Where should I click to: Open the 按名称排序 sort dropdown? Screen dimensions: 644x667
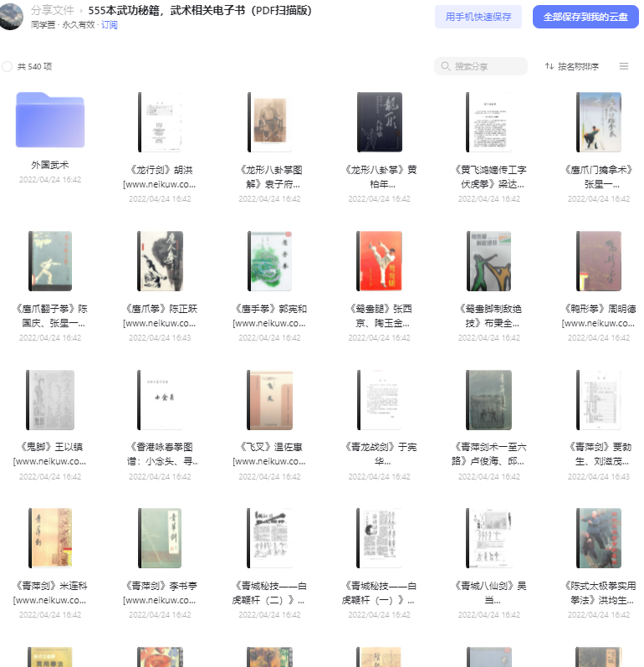click(572, 66)
